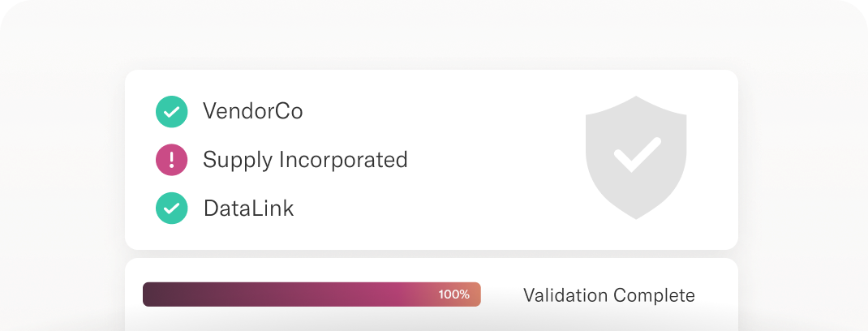Select the DataLink vendor name
The image size is (868, 331).
[248, 208]
